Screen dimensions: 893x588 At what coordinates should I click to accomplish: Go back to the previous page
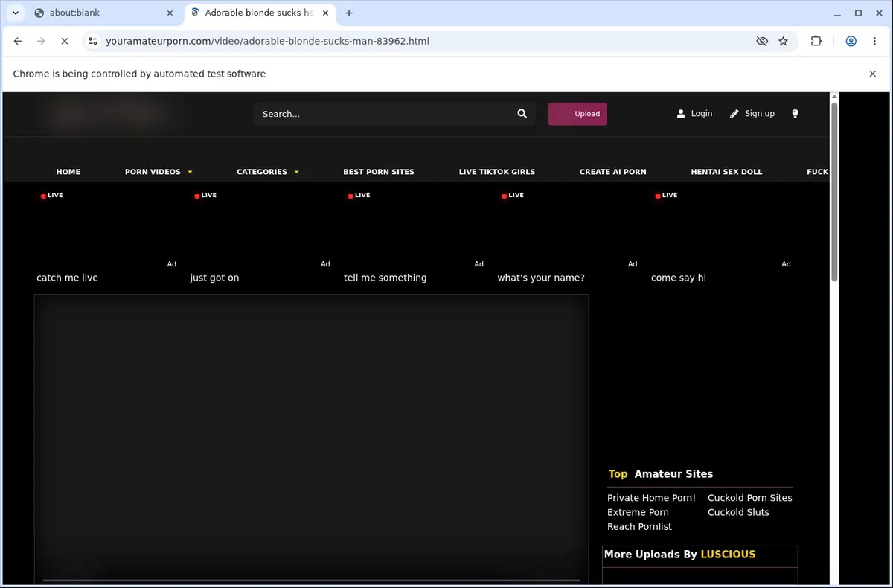18,41
